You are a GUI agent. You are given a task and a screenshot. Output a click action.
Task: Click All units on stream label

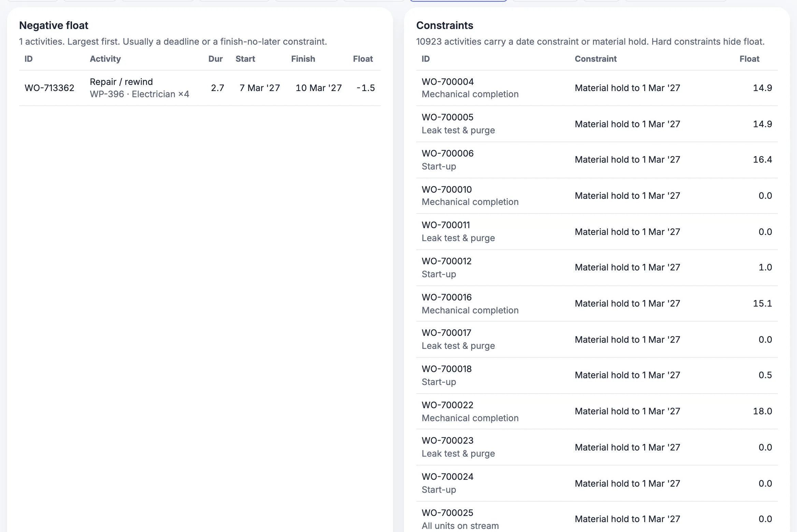(460, 526)
